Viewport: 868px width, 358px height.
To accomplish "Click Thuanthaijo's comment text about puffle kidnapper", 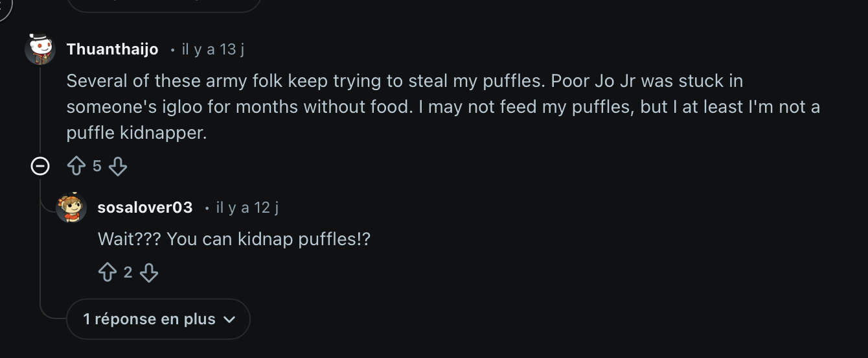I will [x=443, y=107].
